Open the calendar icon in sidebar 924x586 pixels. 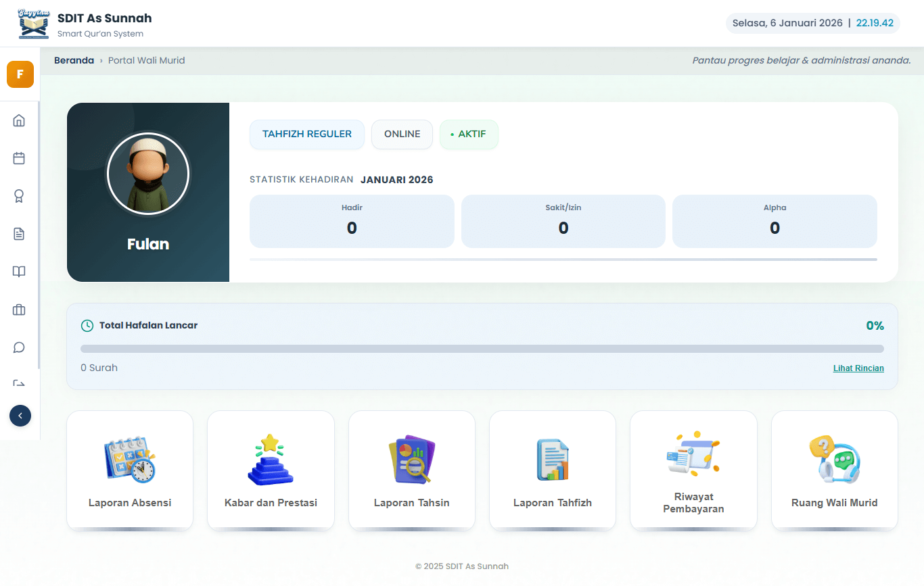pyautogui.click(x=19, y=159)
